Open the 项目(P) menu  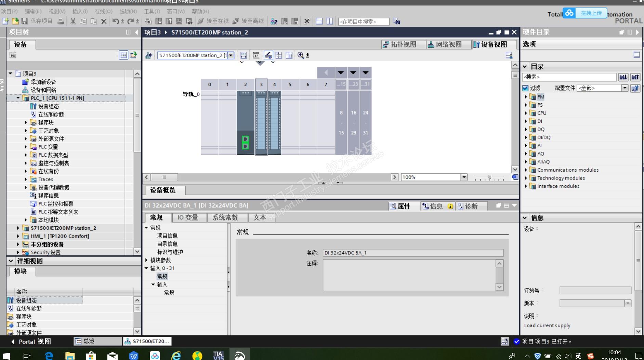[9, 11]
